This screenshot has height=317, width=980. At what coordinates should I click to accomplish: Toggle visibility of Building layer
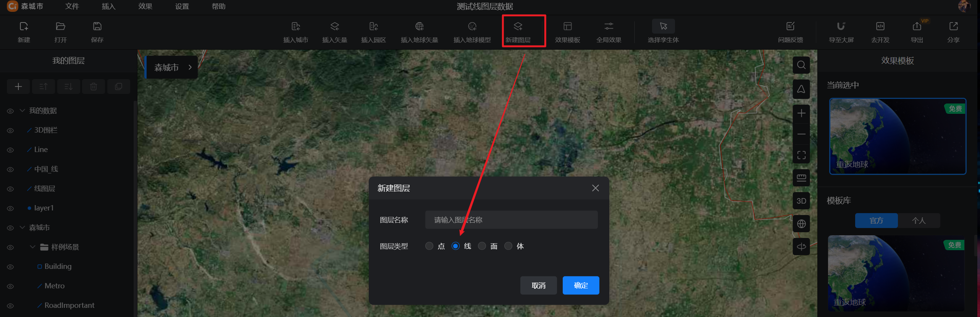(10, 267)
